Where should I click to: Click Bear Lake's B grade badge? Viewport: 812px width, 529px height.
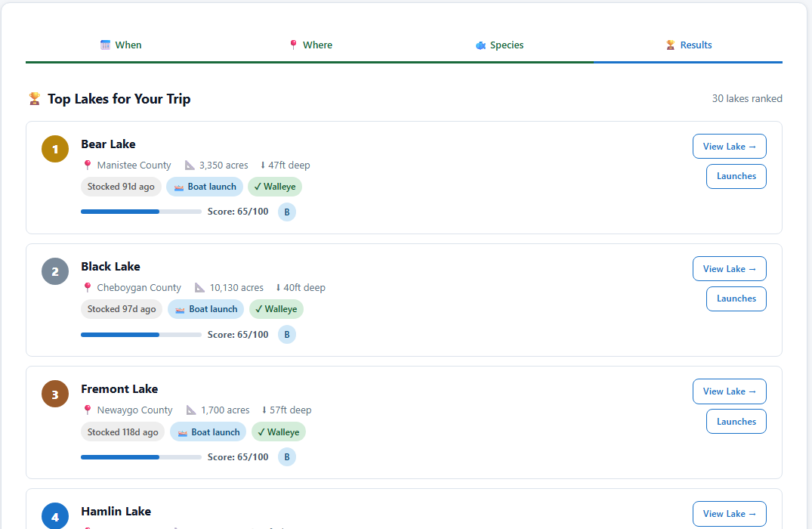tap(287, 212)
